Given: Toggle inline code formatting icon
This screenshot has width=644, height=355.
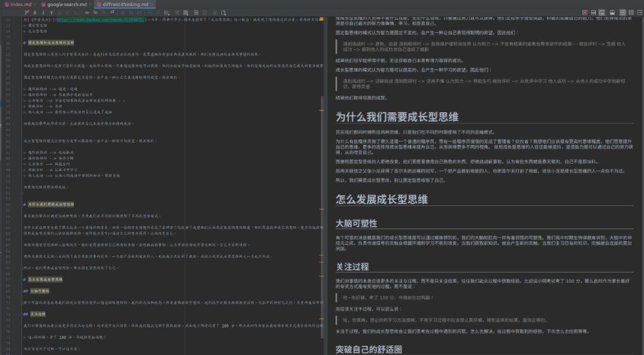Looking at the screenshot, I should [87, 13].
